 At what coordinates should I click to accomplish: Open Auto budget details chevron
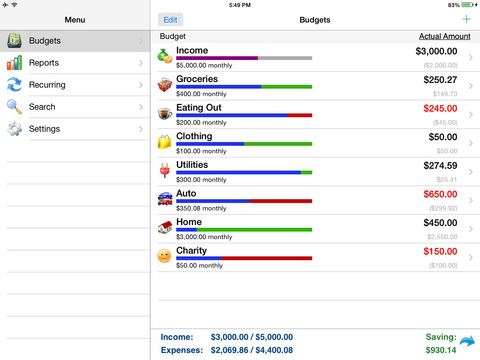point(471,200)
